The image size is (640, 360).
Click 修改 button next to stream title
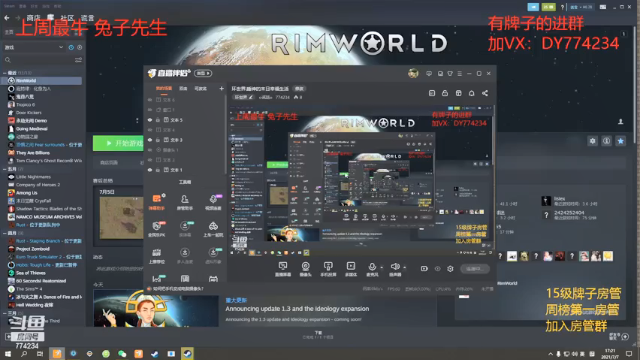(x=300, y=89)
